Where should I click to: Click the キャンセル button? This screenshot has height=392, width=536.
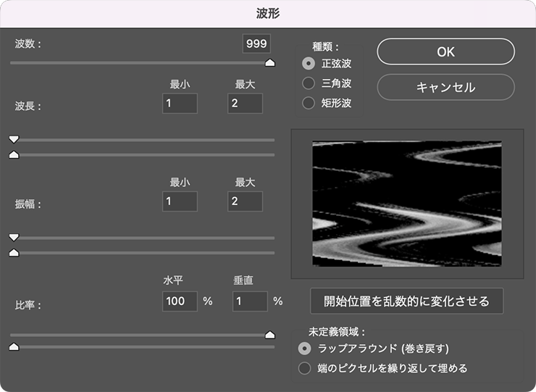pos(445,87)
